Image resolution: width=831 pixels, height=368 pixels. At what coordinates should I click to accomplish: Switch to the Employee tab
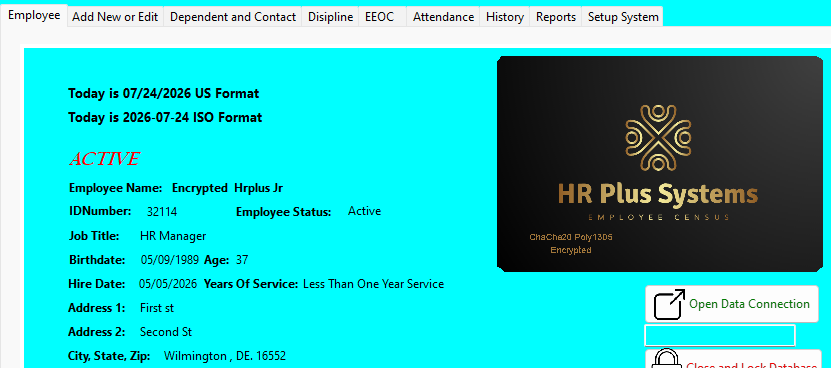34,15
